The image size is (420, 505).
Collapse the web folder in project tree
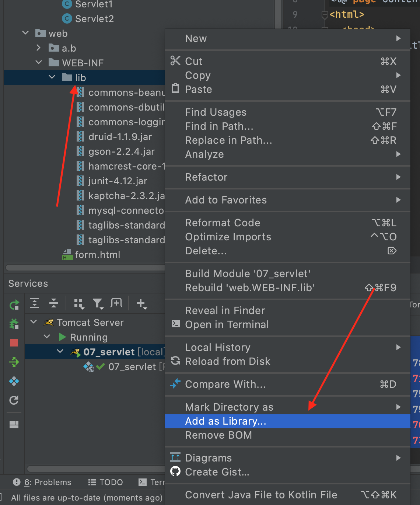pos(25,33)
